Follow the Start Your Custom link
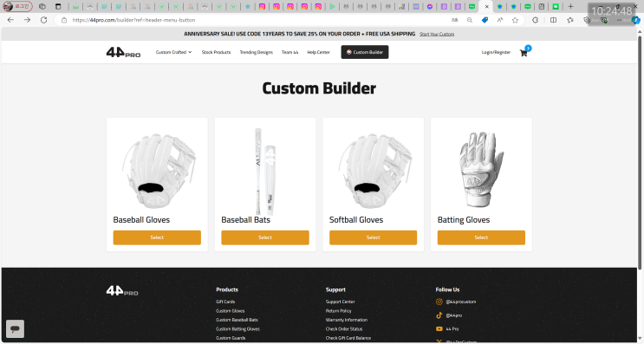The height and width of the screenshot is (344, 644). tap(437, 34)
